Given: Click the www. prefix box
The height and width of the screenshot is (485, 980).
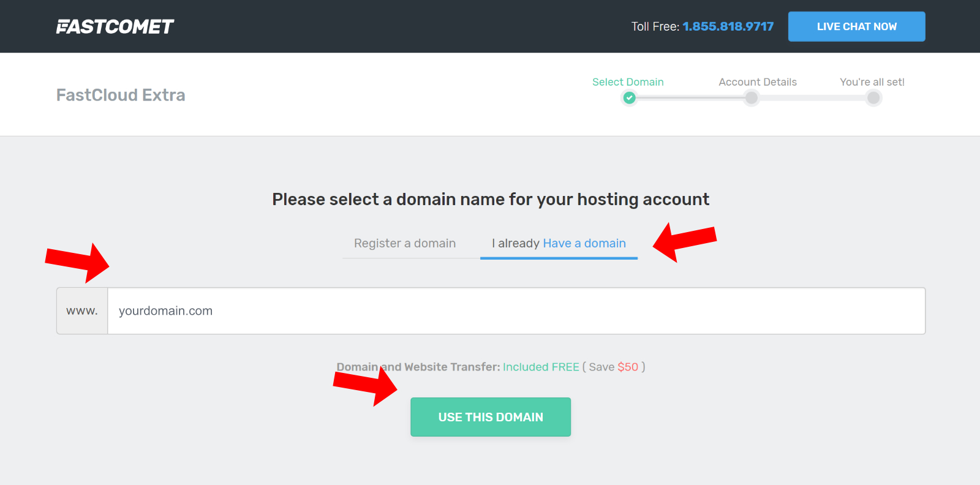Looking at the screenshot, I should point(82,311).
